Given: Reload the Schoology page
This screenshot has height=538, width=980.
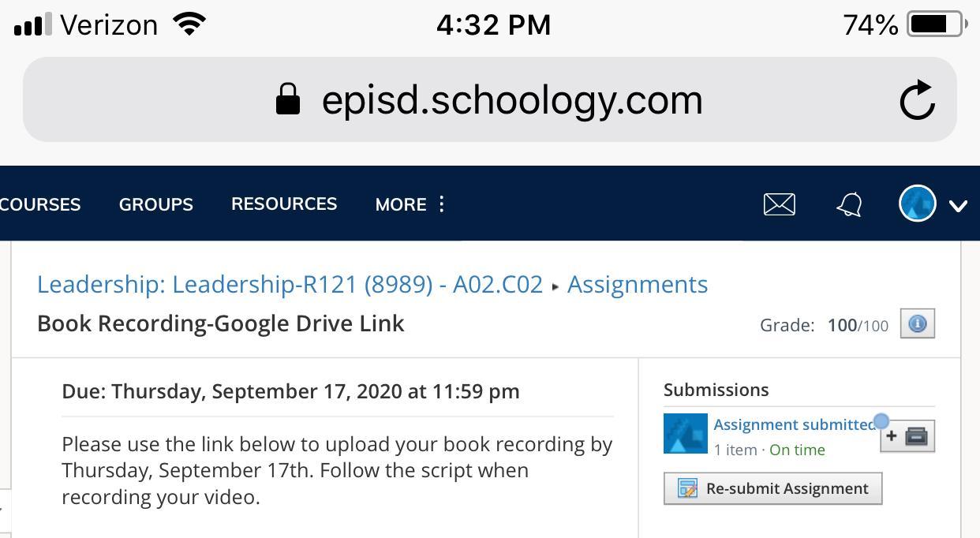Looking at the screenshot, I should pos(917,100).
